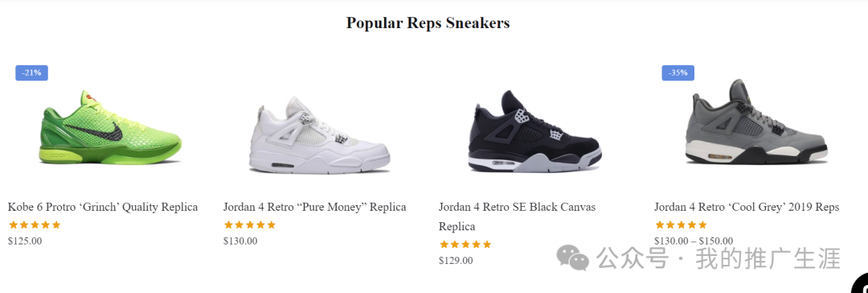Click star rating under Pure Money Replica

(250, 225)
